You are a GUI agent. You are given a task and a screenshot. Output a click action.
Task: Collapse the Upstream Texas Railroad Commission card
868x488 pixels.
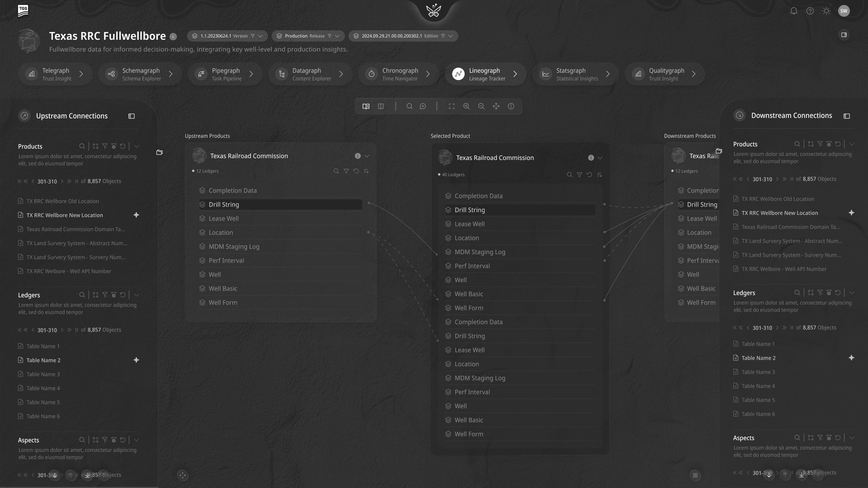[367, 156]
